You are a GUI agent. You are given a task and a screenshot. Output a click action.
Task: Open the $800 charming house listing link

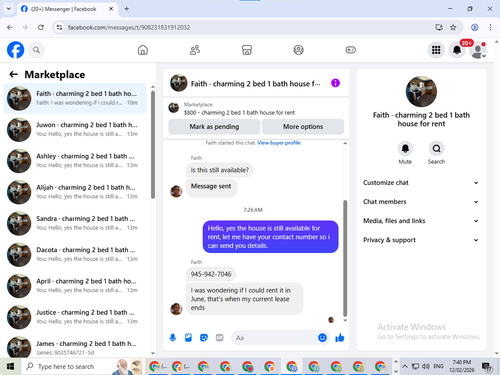pos(239,113)
